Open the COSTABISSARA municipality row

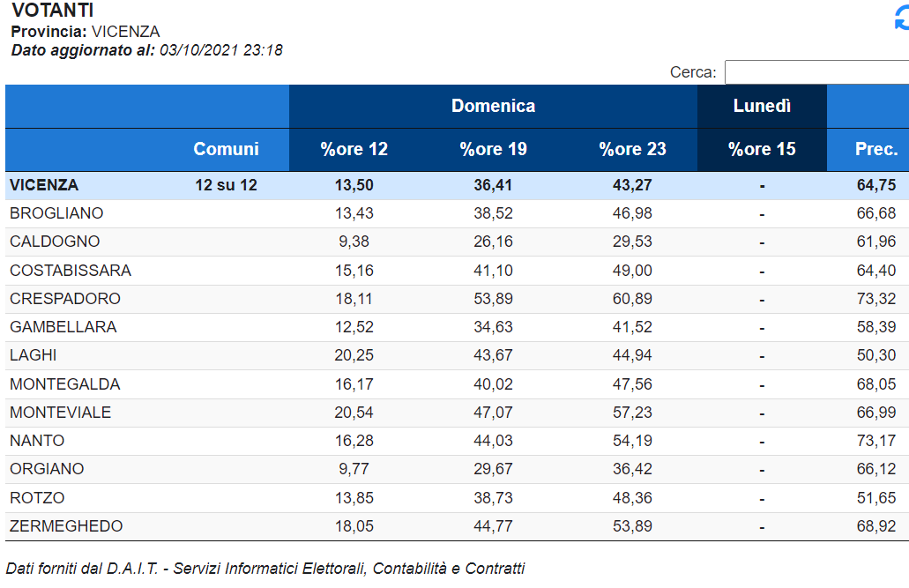pos(457,271)
